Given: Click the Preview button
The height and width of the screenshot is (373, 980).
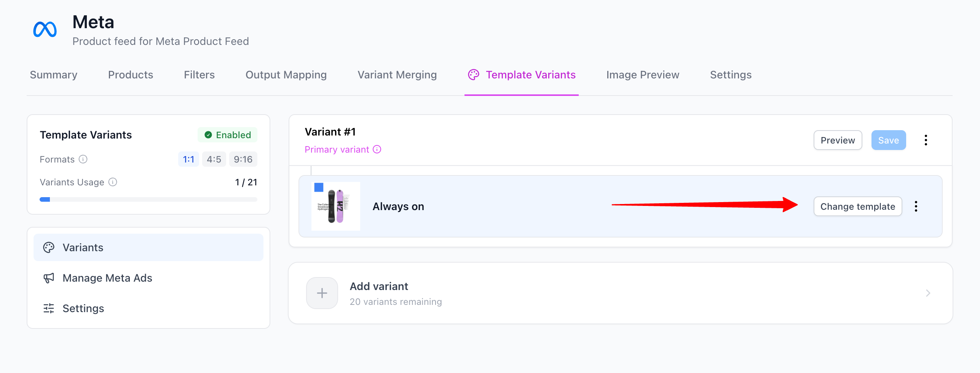Looking at the screenshot, I should (x=838, y=140).
